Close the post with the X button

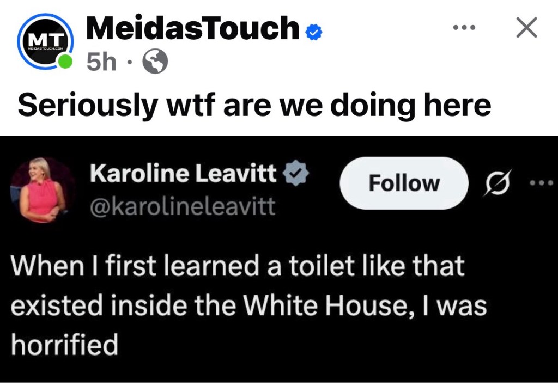point(526,27)
